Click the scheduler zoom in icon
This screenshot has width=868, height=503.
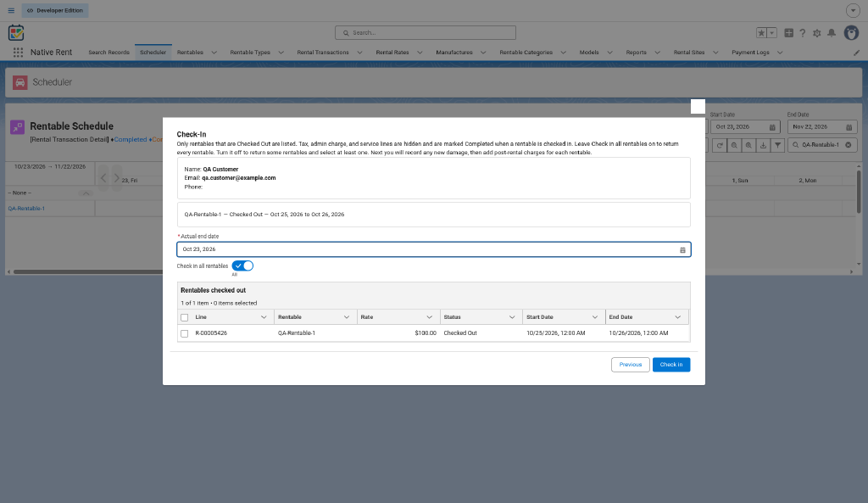click(x=748, y=145)
